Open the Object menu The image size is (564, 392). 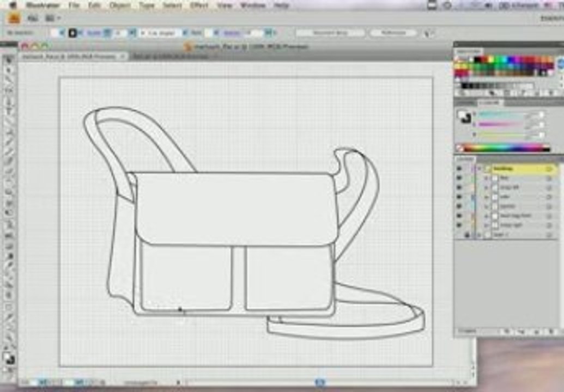pyautogui.click(x=120, y=5)
